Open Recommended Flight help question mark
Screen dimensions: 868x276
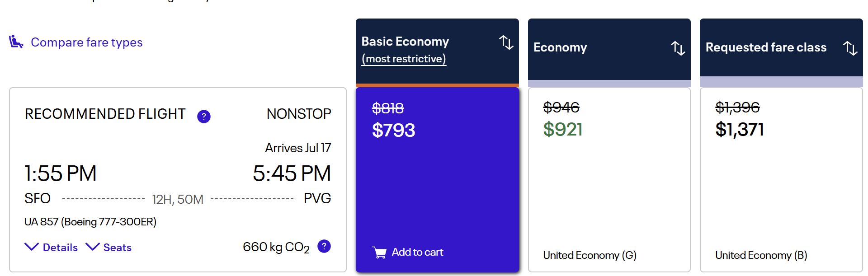(x=204, y=117)
